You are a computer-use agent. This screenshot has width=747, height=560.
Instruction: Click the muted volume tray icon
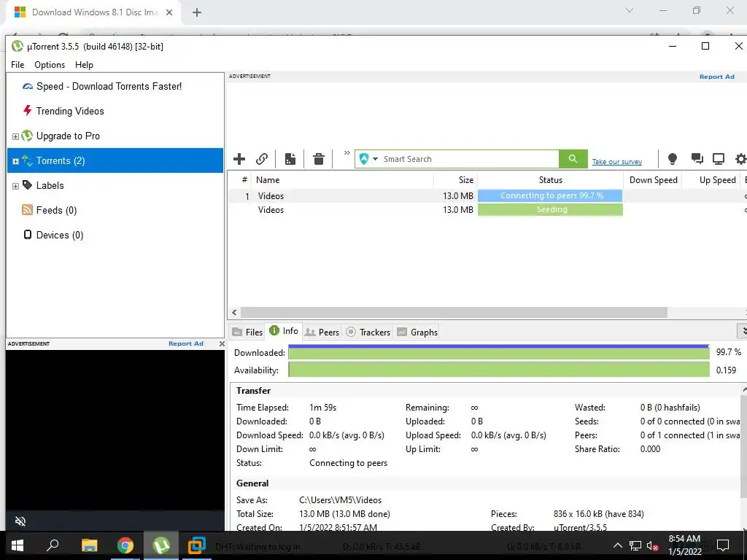[653, 545]
